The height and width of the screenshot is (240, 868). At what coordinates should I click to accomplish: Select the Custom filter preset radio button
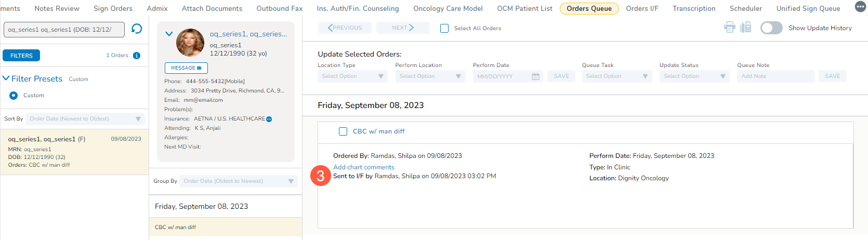pyautogui.click(x=14, y=96)
